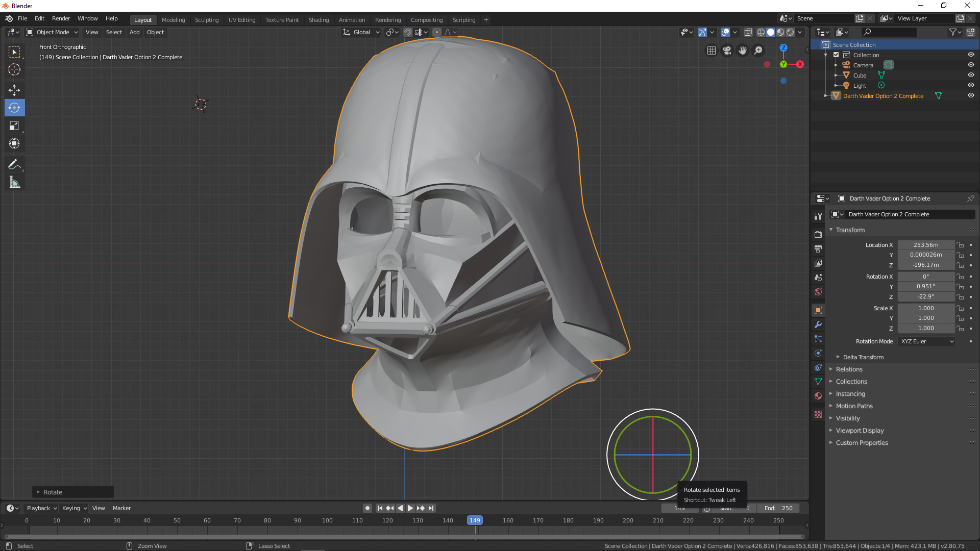Click frame 149 marker in timeline
The height and width of the screenshot is (551, 980).
click(475, 520)
